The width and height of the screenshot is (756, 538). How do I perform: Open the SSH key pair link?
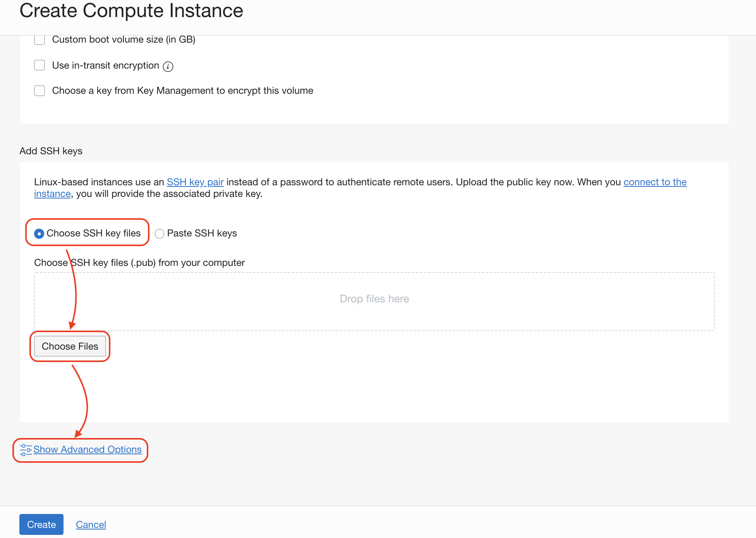point(195,182)
